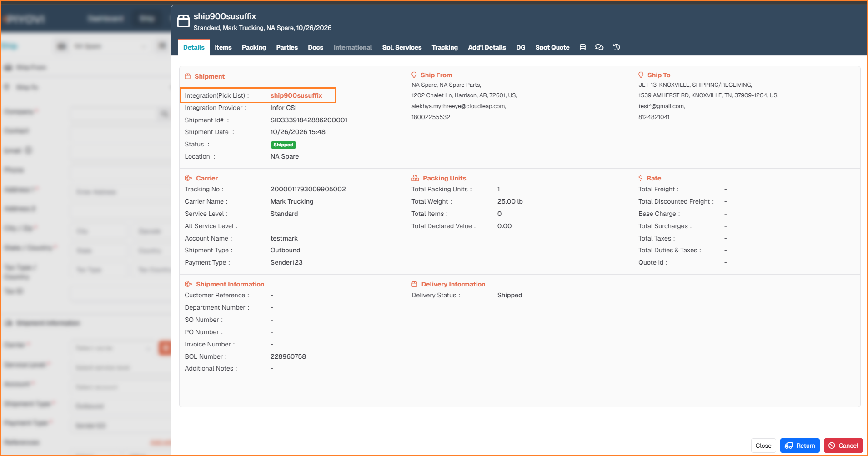Click the Mark Trucking carrier name value

pyautogui.click(x=292, y=201)
